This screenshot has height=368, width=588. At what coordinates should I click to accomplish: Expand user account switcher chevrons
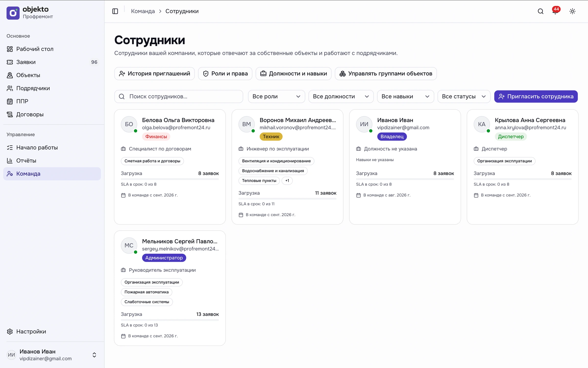(94, 355)
